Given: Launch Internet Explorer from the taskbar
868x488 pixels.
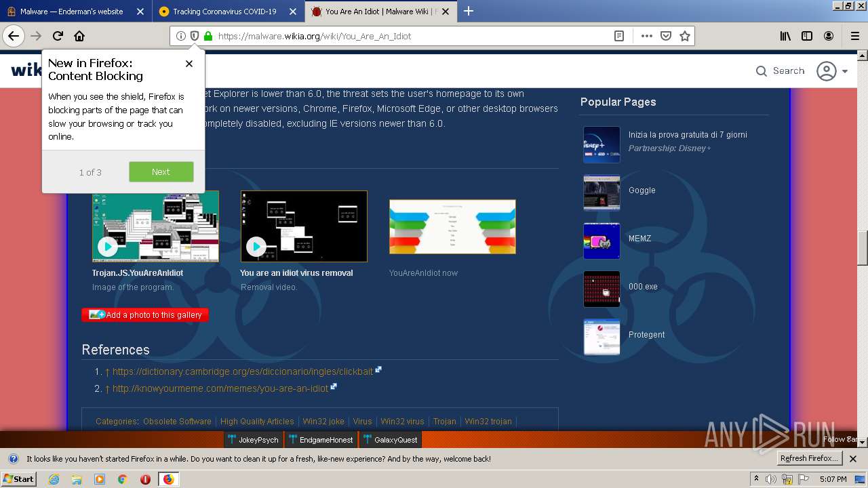Looking at the screenshot, I should point(54,479).
